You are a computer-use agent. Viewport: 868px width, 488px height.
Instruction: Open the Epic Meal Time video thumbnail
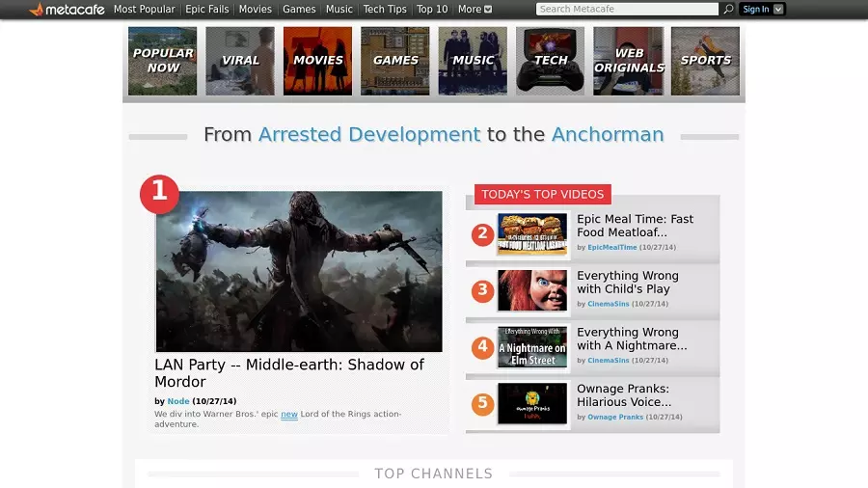532,233
